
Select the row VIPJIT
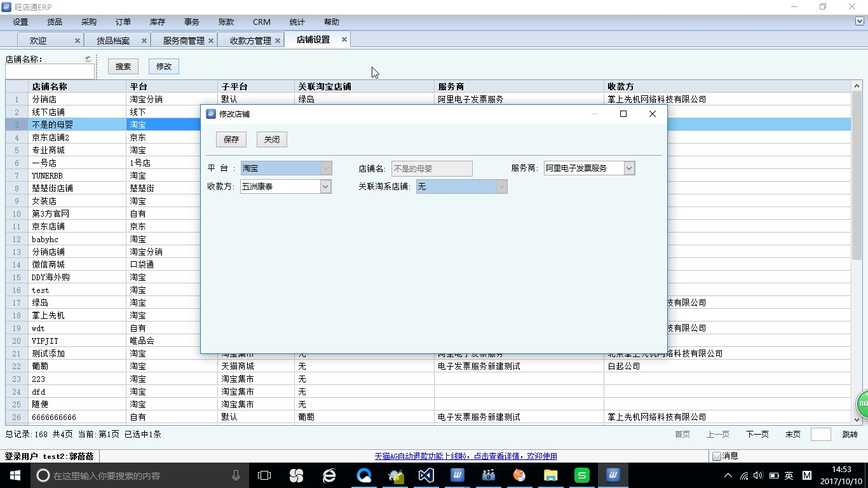(x=428, y=341)
